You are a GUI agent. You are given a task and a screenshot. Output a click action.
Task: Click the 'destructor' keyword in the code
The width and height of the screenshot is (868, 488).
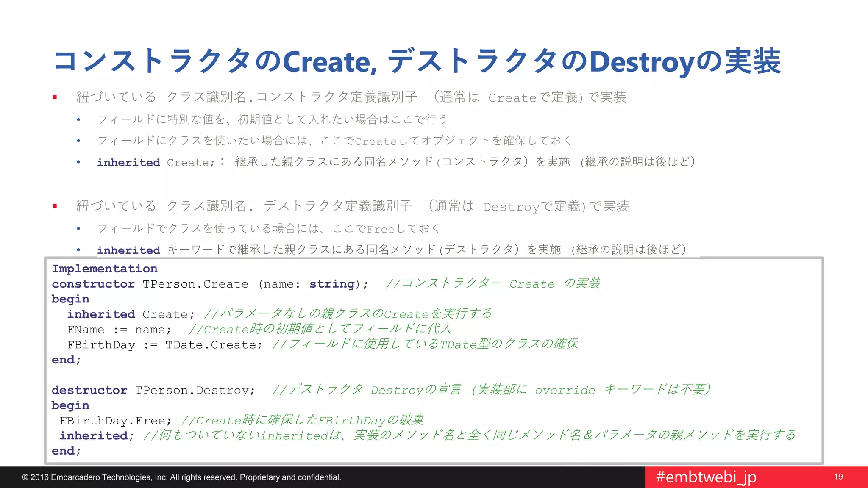[x=89, y=390]
